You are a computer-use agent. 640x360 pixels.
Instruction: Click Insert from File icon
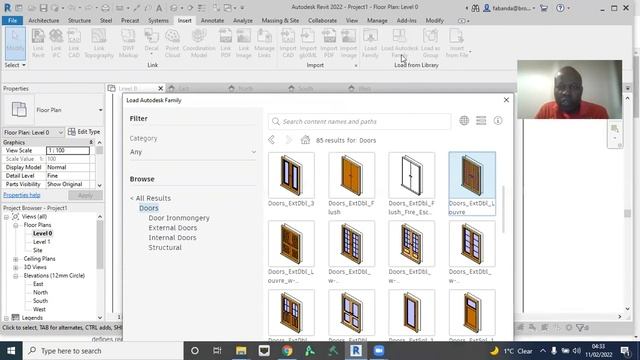pyautogui.click(x=457, y=43)
